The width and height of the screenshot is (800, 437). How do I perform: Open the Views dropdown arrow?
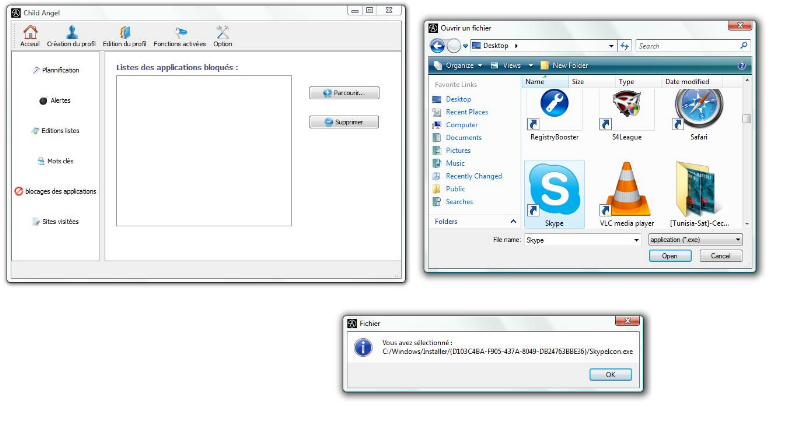pyautogui.click(x=531, y=65)
